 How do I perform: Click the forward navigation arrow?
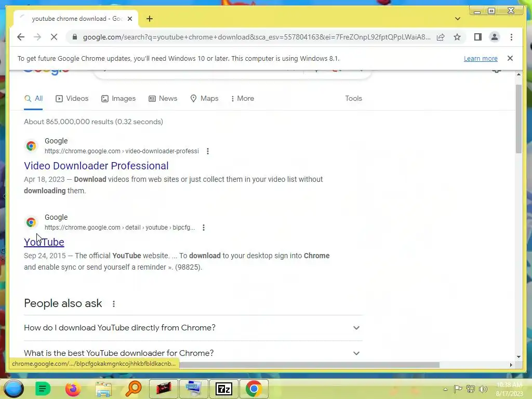(x=37, y=37)
